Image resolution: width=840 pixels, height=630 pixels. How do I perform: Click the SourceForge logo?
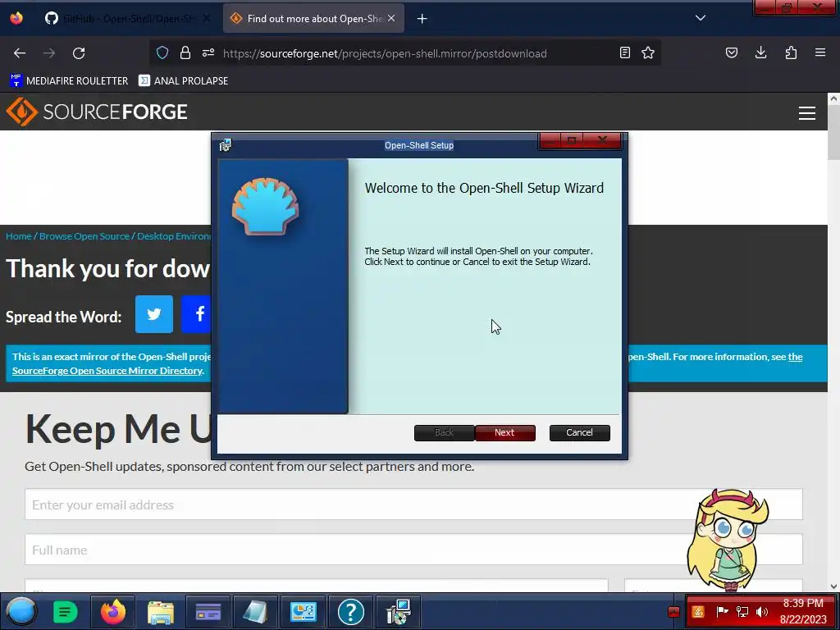97,112
